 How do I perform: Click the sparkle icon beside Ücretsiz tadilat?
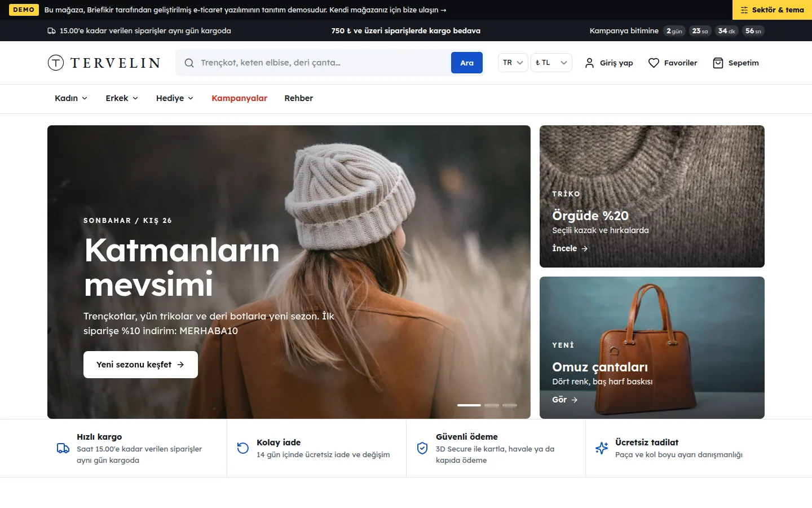click(602, 448)
